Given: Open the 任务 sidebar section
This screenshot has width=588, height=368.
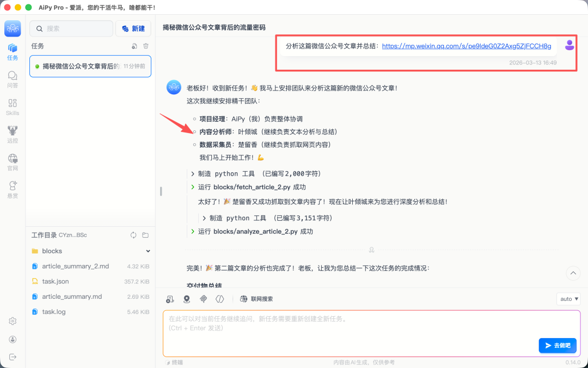Looking at the screenshot, I should pyautogui.click(x=13, y=52).
